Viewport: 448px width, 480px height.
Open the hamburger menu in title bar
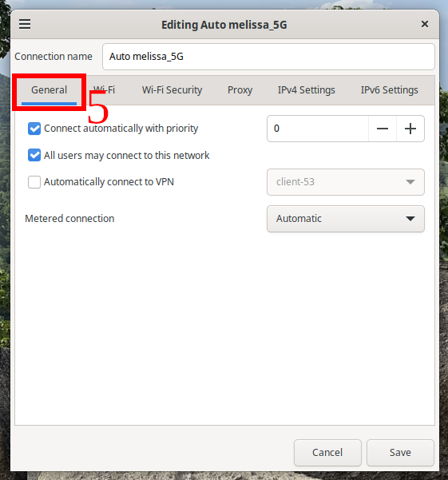click(x=25, y=24)
